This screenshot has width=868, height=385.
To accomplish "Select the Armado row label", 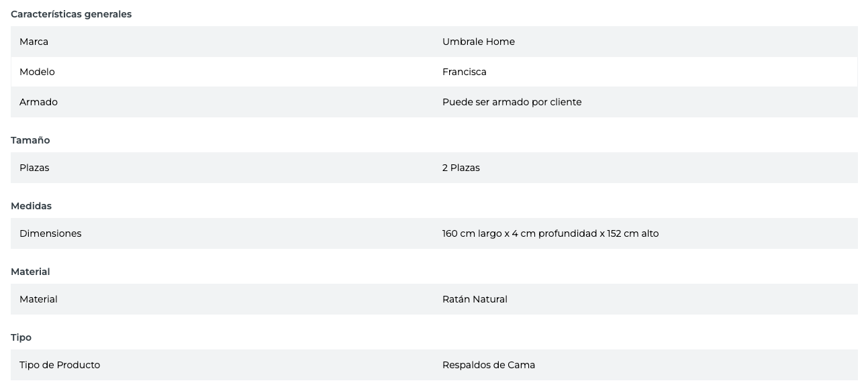I will point(38,102).
